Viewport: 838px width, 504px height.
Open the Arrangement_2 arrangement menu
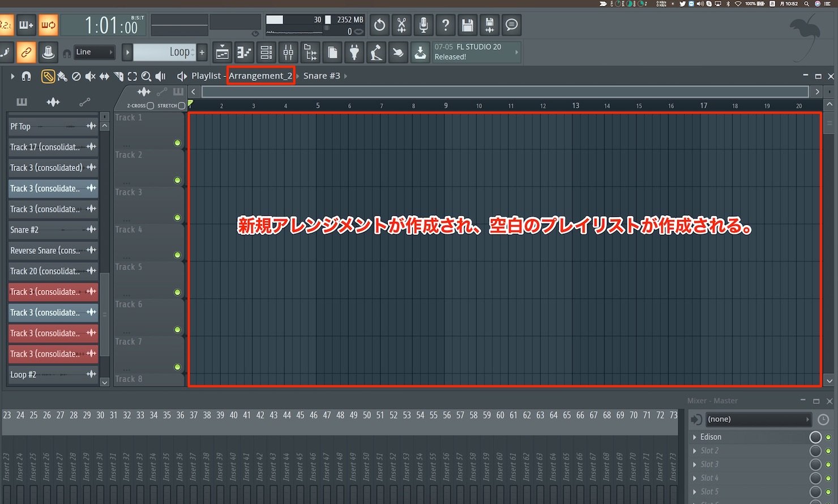[260, 75]
